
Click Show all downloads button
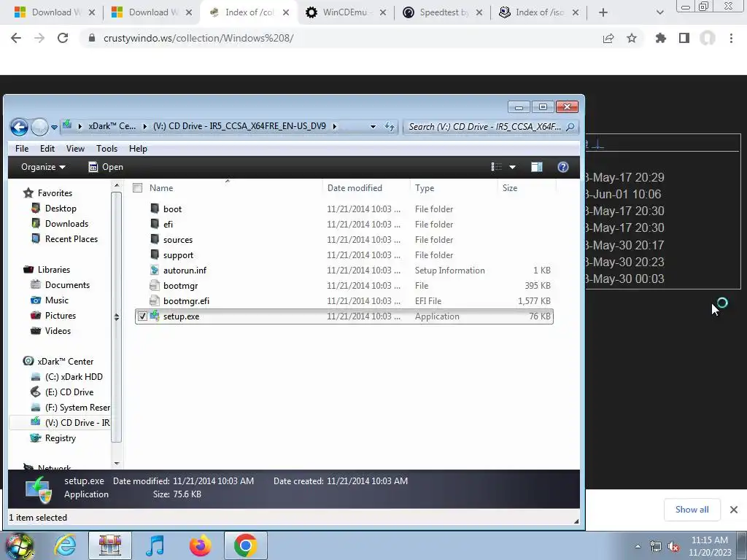pos(692,510)
